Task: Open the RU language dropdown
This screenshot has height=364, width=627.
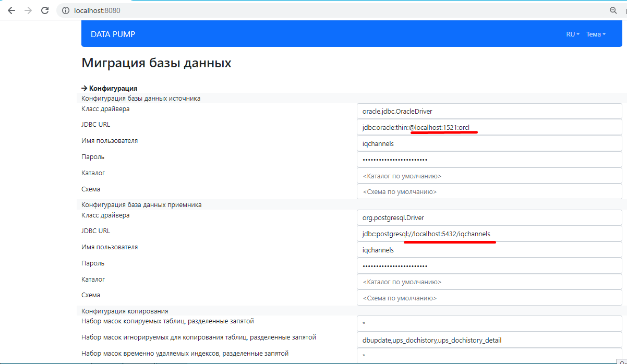Action: [x=573, y=34]
